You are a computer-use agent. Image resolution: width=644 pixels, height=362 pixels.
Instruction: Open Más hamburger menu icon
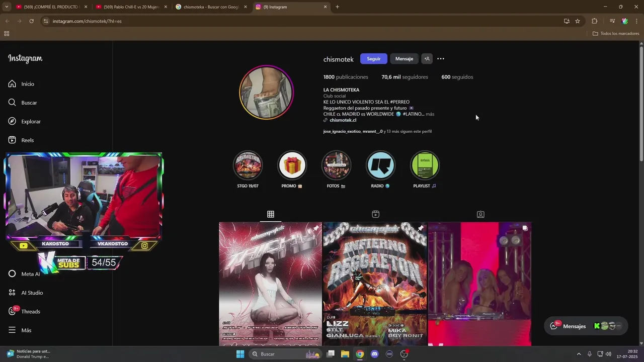pyautogui.click(x=12, y=330)
